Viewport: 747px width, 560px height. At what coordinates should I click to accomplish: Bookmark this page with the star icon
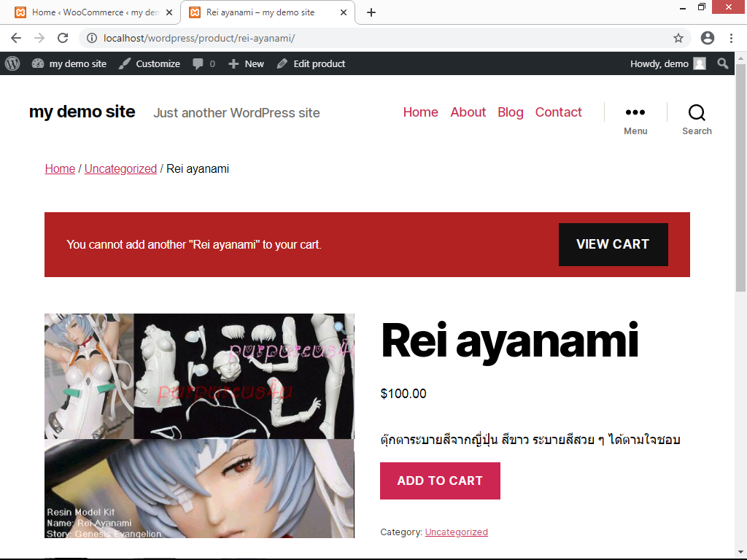point(678,38)
